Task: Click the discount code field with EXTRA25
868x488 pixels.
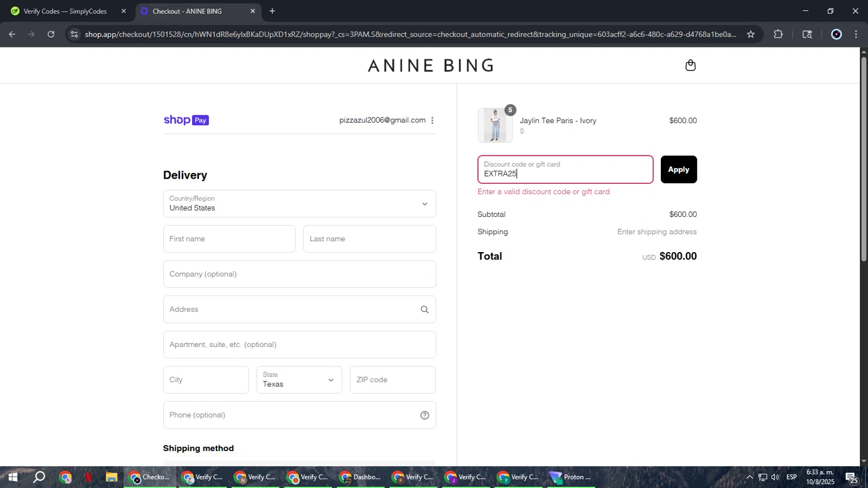Action: [x=565, y=169]
